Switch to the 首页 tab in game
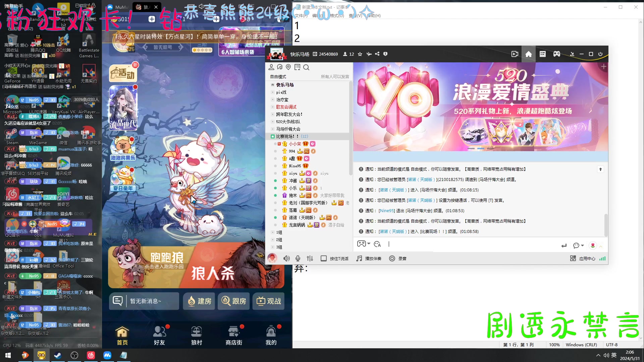Viewport: 644px width, 362px height. click(x=122, y=335)
